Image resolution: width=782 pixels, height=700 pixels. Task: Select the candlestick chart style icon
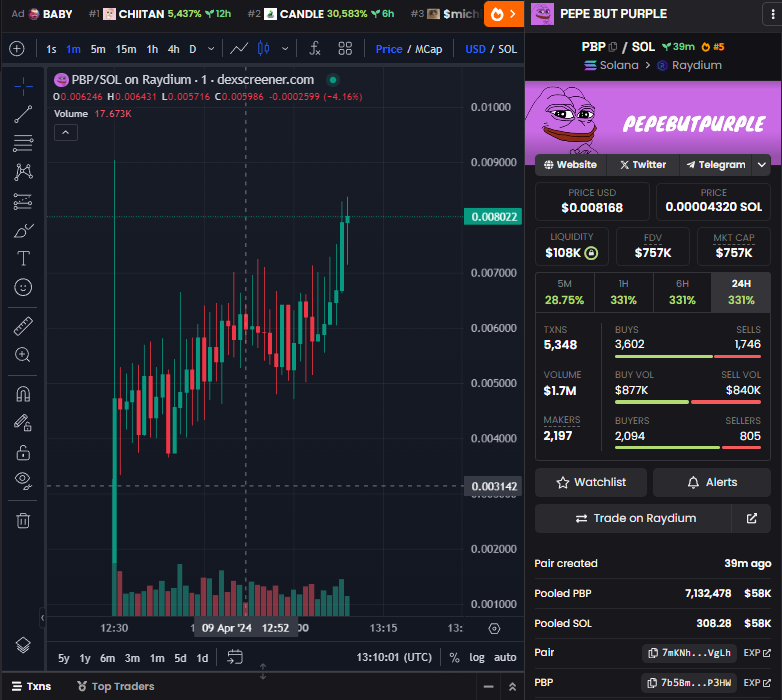(263, 49)
